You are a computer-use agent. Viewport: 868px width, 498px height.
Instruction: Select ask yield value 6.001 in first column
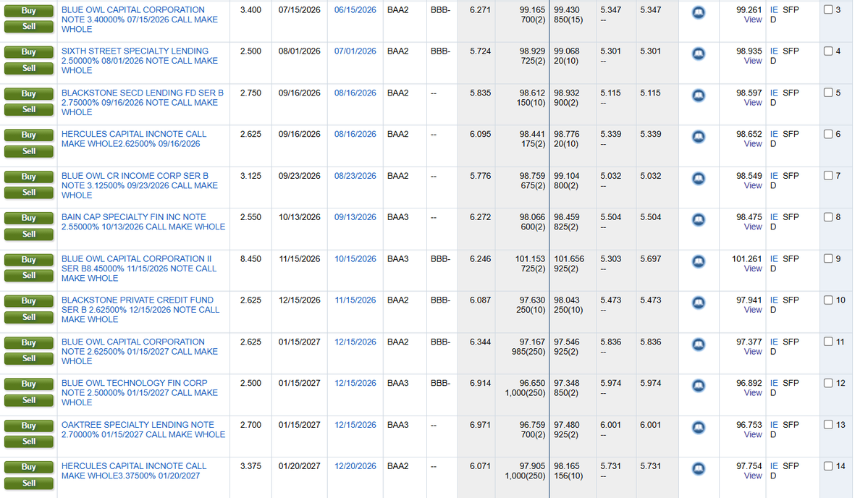[x=610, y=424]
